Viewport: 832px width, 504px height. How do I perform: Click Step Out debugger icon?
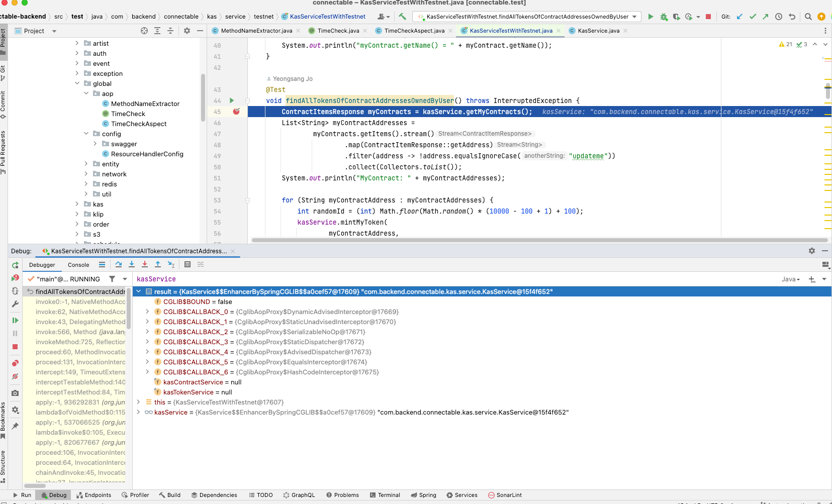(158, 264)
